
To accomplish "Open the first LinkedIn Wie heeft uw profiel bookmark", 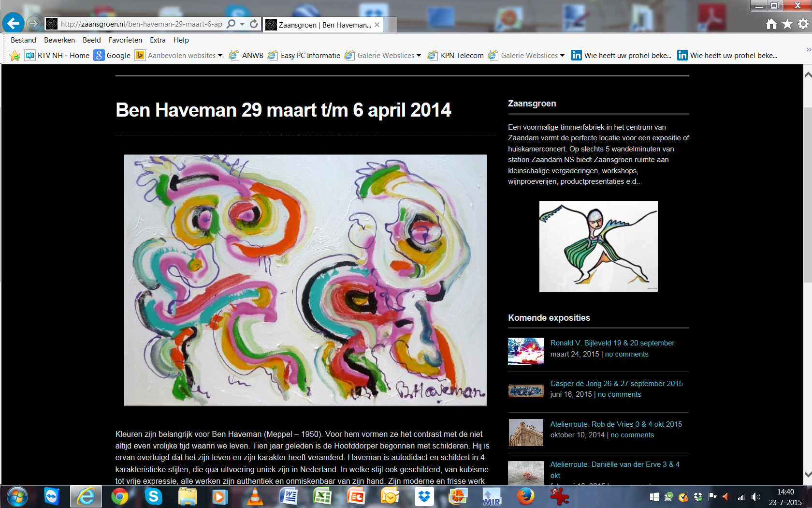I will coord(622,56).
